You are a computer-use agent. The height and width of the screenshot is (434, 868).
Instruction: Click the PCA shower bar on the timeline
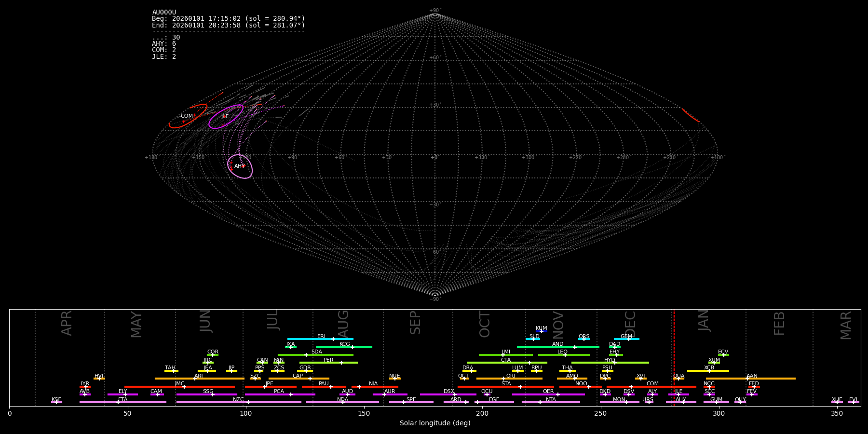point(280,394)
